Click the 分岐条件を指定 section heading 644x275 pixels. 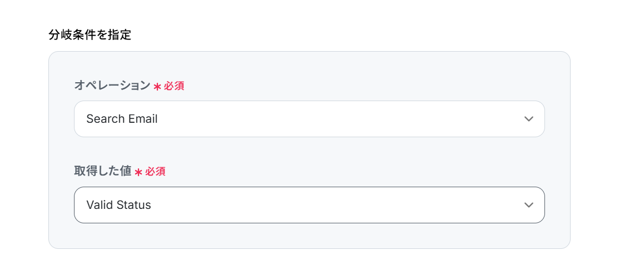(90, 35)
